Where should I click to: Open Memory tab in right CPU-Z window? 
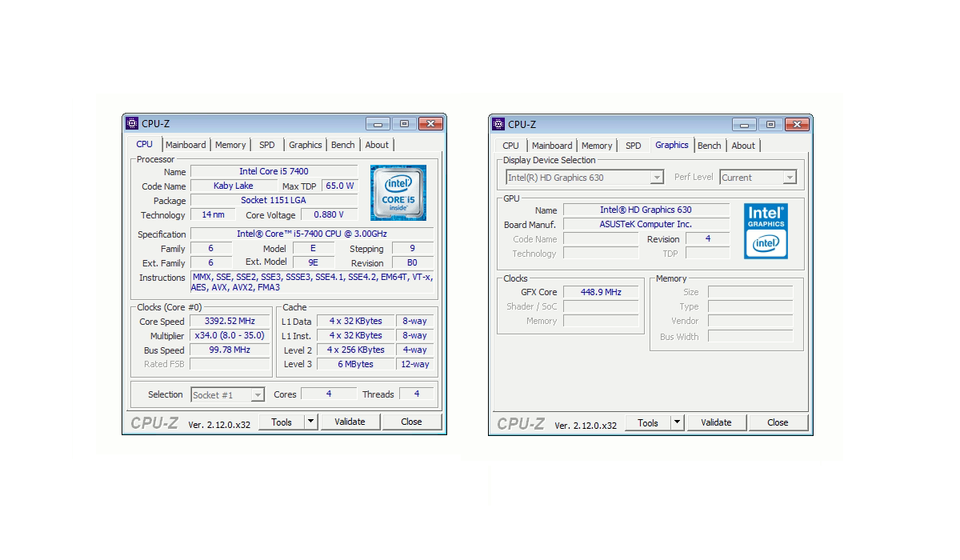597,146
